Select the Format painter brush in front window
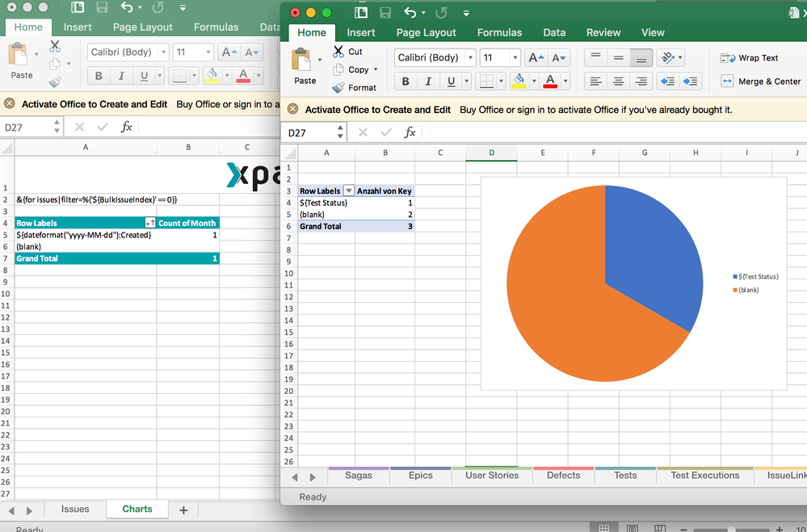 [338, 87]
